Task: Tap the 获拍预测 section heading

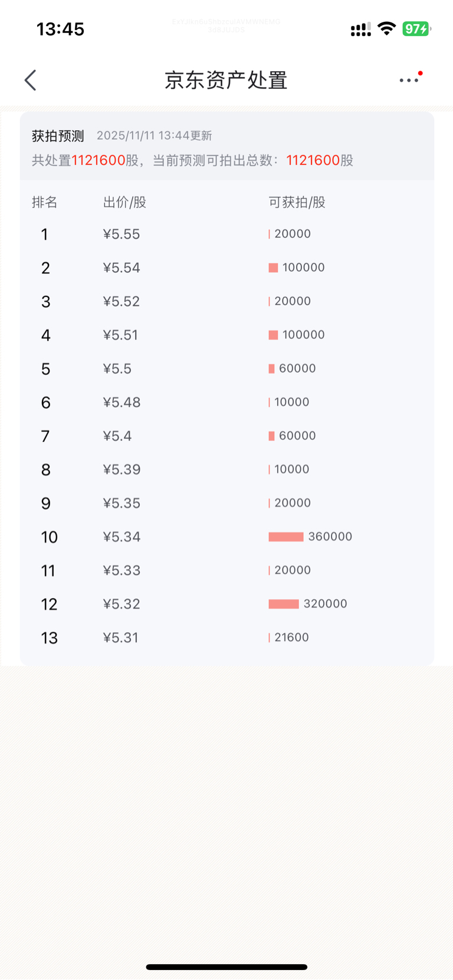Action: 58,136
